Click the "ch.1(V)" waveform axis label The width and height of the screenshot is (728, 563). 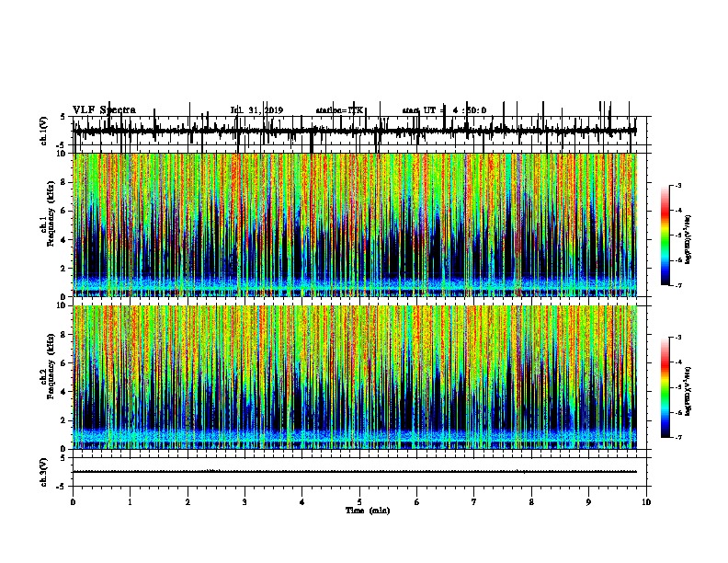pos(43,130)
